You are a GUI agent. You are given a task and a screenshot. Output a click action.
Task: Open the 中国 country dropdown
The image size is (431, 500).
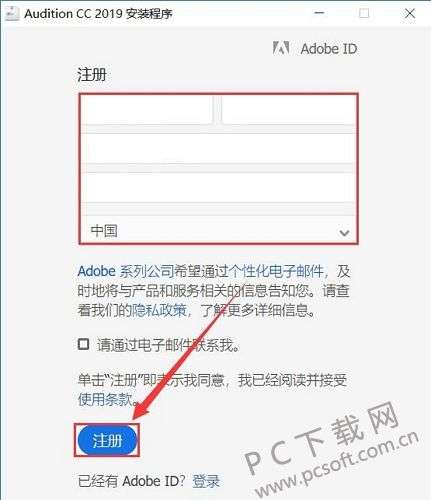tap(218, 230)
